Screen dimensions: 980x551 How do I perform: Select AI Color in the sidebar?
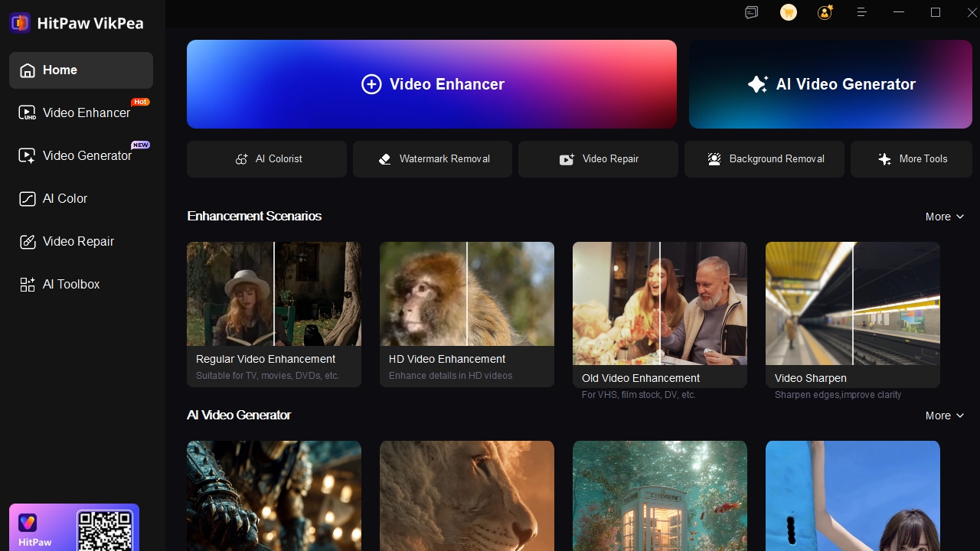[81, 199]
